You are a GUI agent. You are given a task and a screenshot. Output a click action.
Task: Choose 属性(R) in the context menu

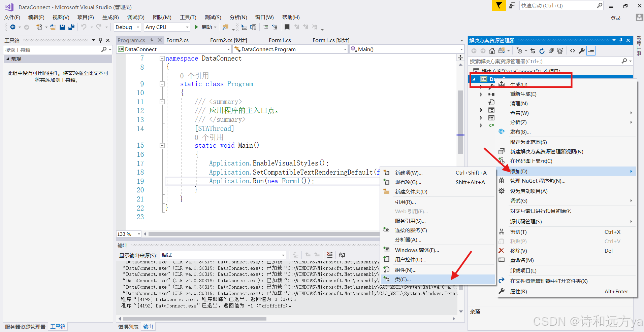[567, 292]
